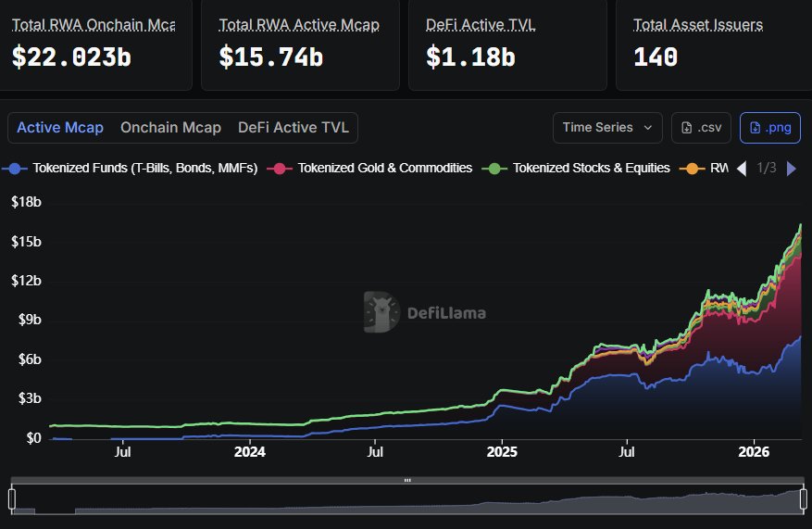Select the Active Mcap tab
The image size is (812, 529).
[x=60, y=128]
